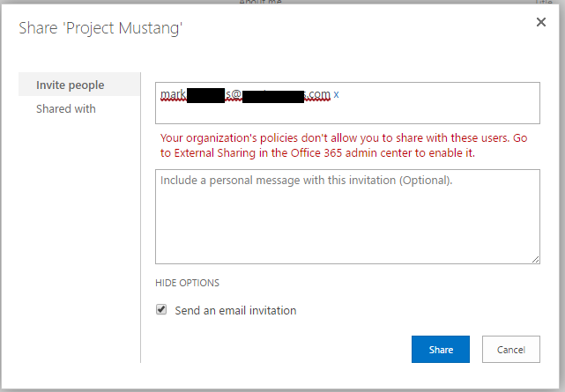The image size is (565, 392).
Task: Click the vertical divider beside sidebar tabs
Action: coord(140,220)
